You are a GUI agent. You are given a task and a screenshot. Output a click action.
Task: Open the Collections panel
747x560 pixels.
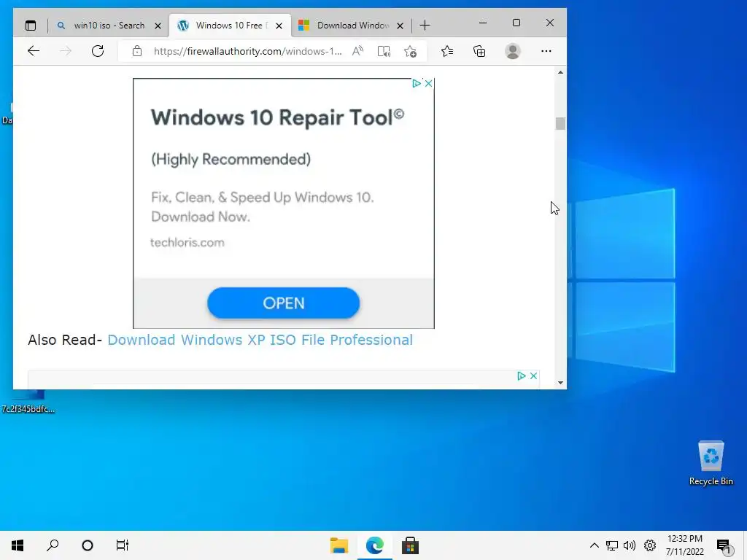pyautogui.click(x=479, y=51)
